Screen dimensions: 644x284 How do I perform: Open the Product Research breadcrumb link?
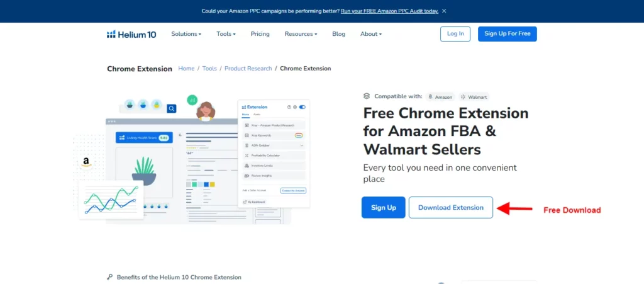[248, 68]
